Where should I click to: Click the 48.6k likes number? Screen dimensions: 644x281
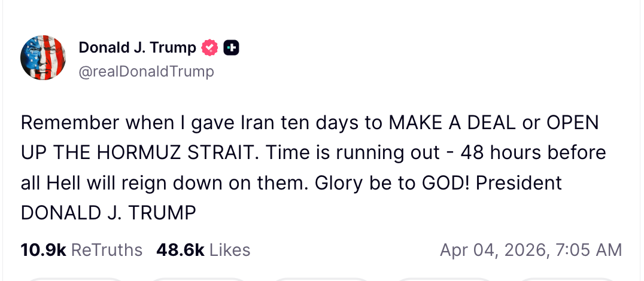tap(180, 249)
